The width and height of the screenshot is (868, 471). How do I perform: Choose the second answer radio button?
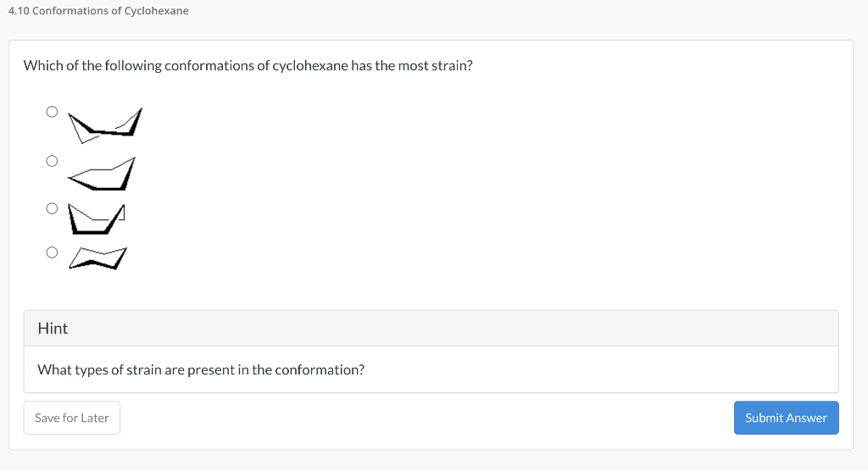point(52,161)
